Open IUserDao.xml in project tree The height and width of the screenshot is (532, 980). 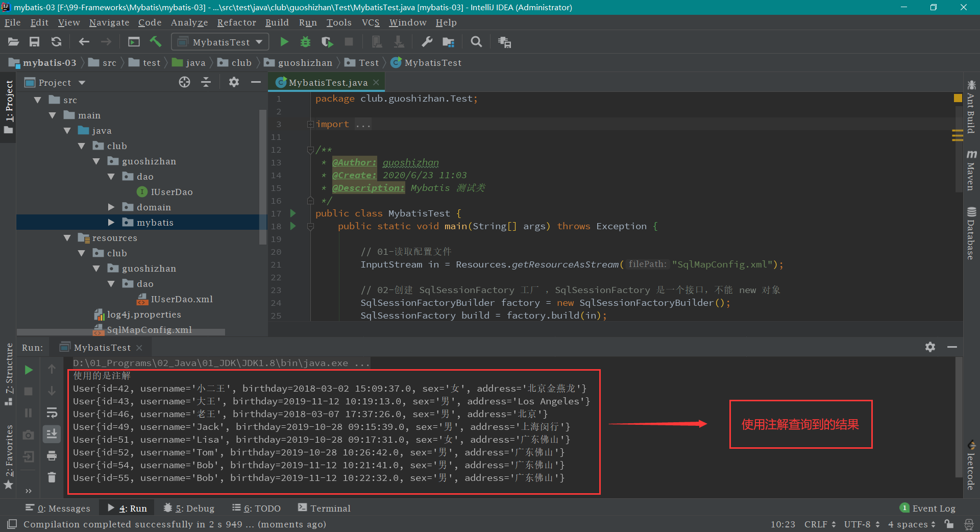[182, 299]
